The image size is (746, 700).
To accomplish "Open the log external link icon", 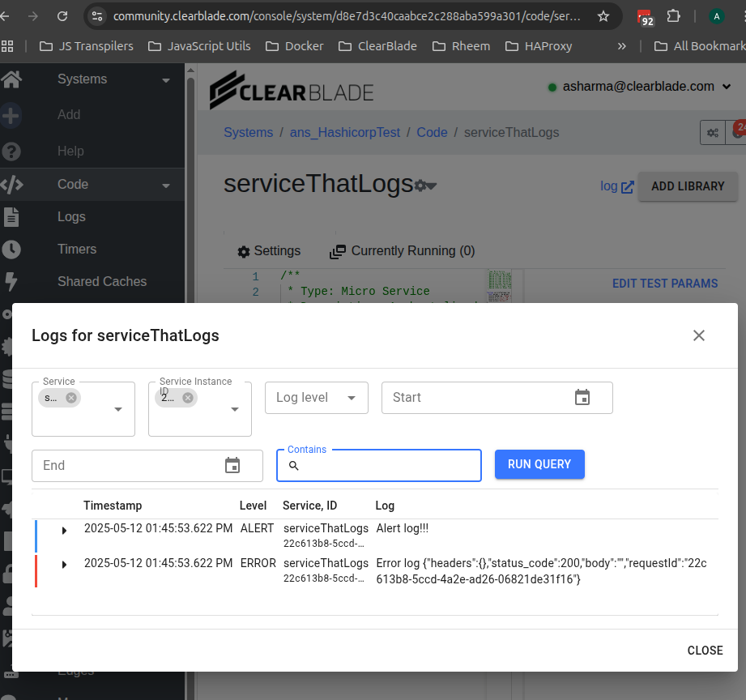I will [627, 186].
